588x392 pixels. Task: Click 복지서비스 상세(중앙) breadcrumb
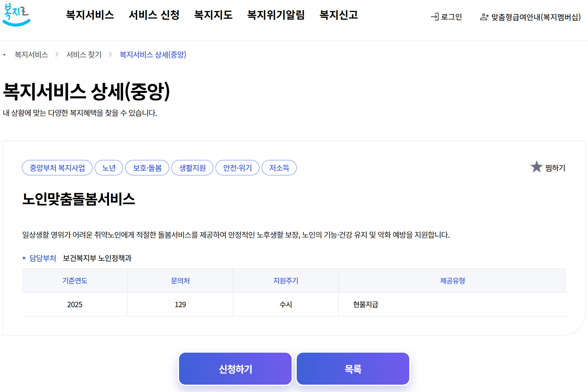[153, 55]
